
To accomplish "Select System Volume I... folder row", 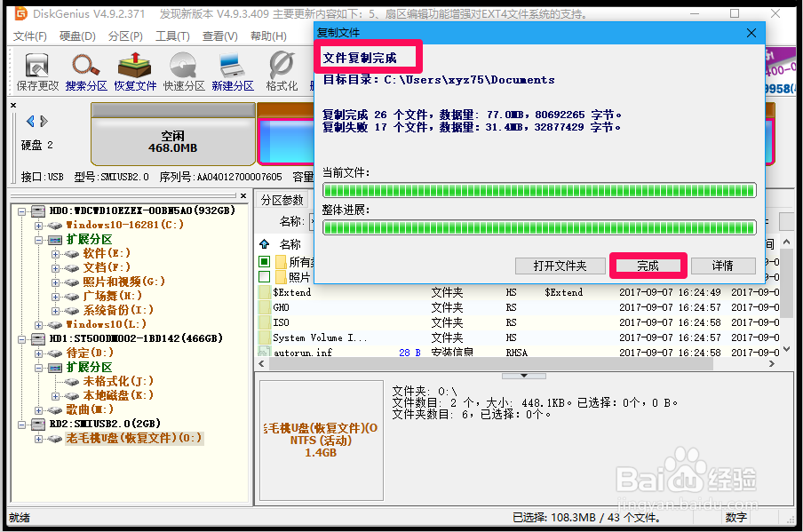I will pyautogui.click(x=517, y=338).
